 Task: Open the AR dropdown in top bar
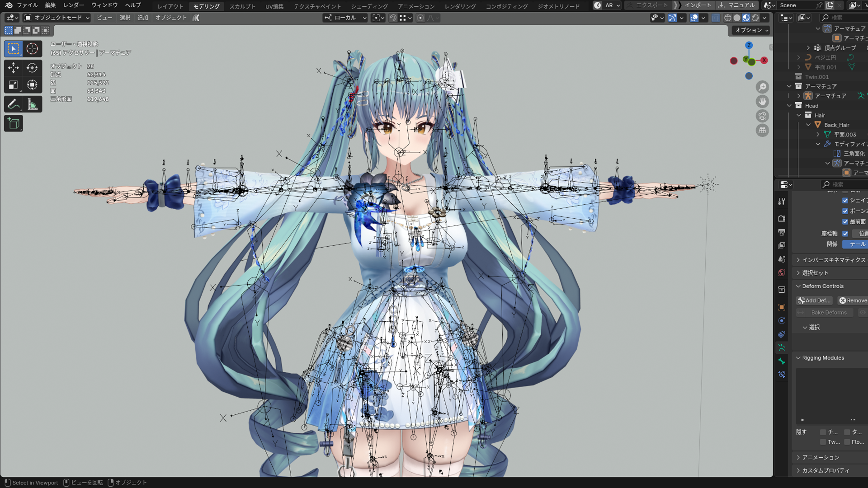(607, 5)
